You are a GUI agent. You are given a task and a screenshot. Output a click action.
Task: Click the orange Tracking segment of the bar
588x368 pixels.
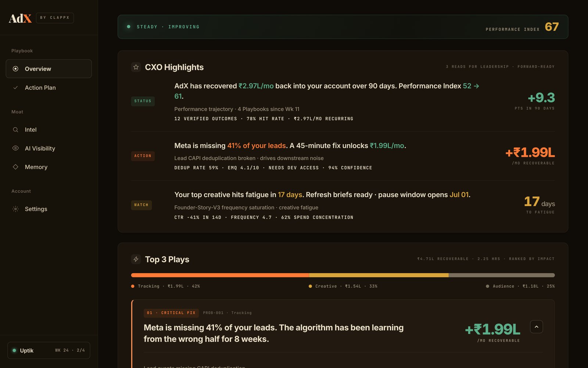(220, 275)
